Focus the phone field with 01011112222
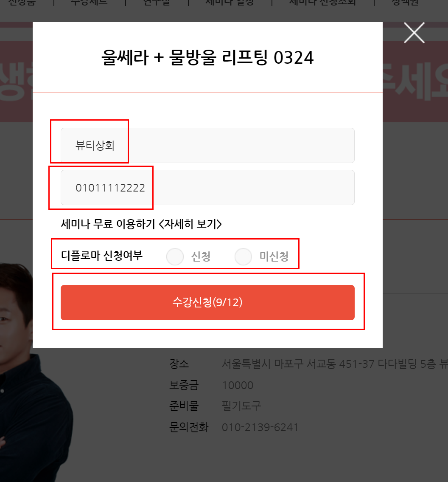The image size is (448, 482). tap(207, 188)
